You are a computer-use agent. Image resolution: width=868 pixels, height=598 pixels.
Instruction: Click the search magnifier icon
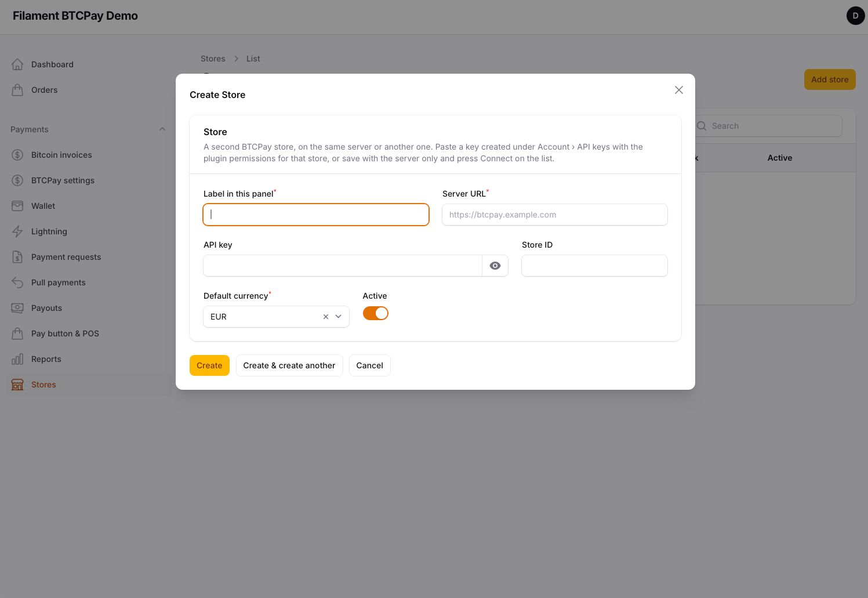(702, 126)
